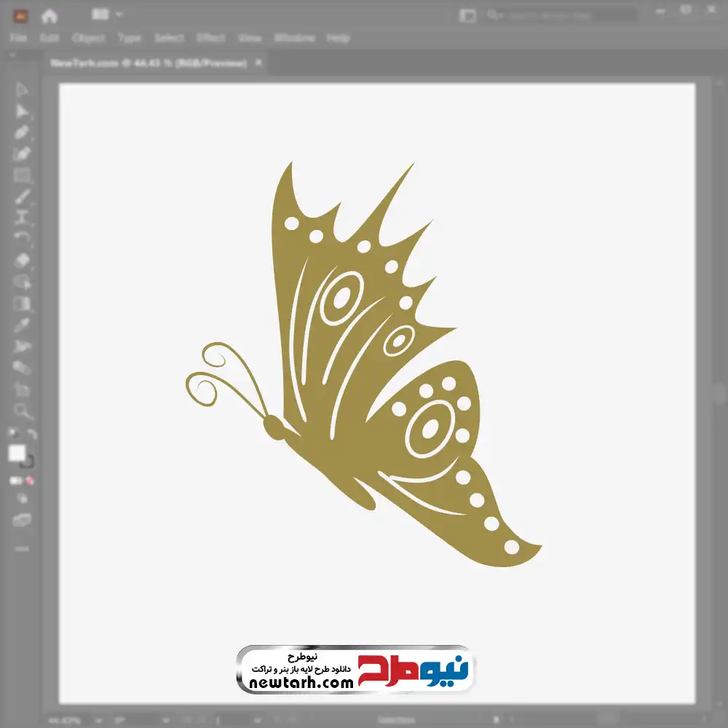Select the Eraser tool
The image size is (728, 728).
[22, 259]
